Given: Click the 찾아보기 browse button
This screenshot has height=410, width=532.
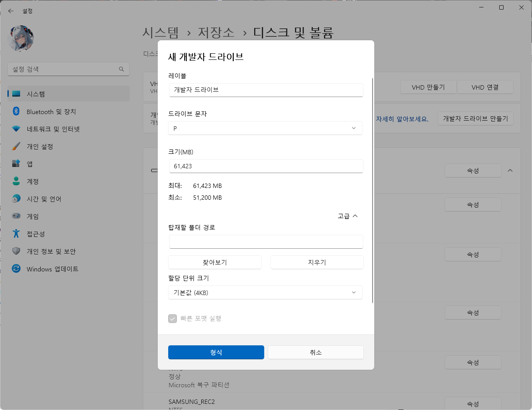Looking at the screenshot, I should point(215,262).
